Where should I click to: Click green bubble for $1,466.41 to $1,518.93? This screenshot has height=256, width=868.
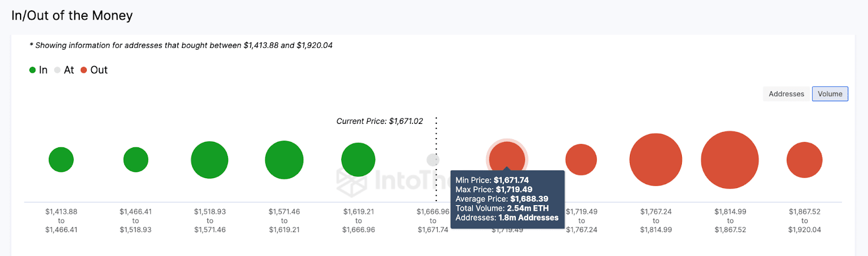coord(136,160)
